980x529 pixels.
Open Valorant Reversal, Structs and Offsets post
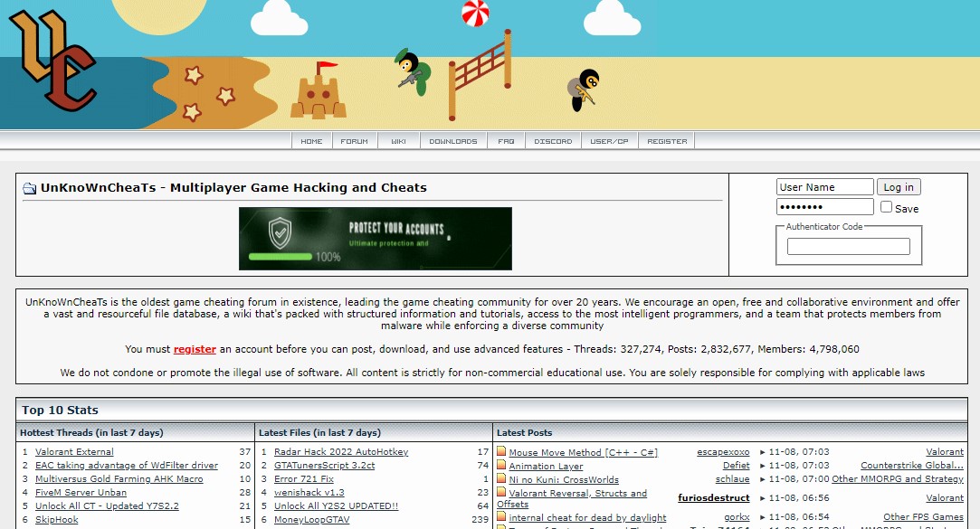(572, 498)
